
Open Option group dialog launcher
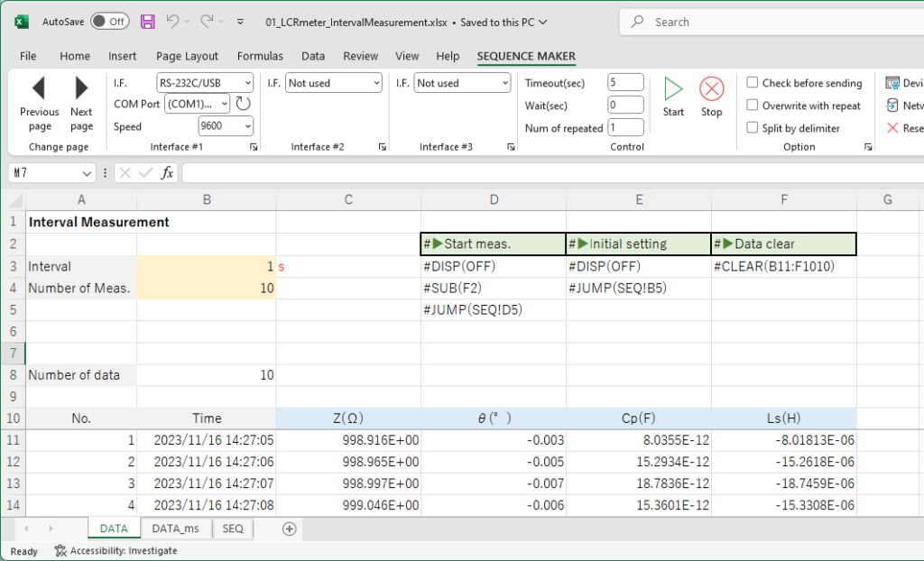point(868,147)
